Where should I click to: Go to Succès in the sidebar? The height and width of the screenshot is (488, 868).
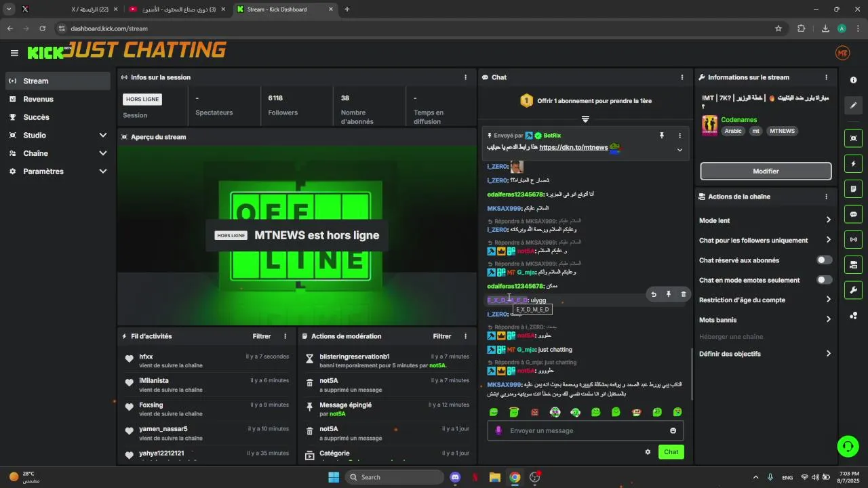click(57, 117)
